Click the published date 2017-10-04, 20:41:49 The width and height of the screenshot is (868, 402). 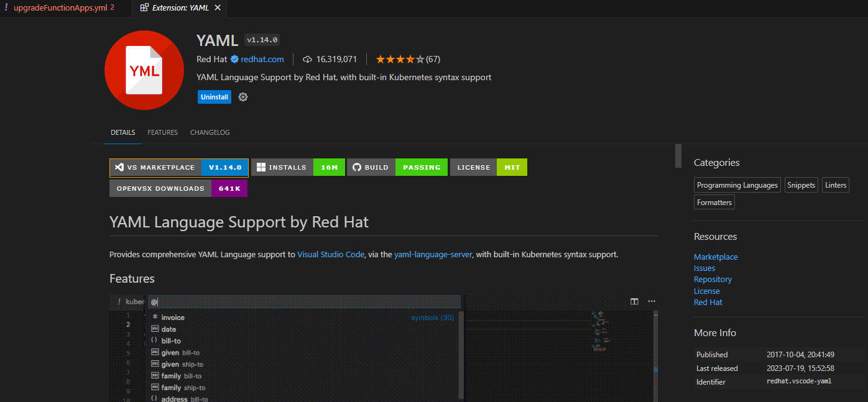tap(800, 355)
